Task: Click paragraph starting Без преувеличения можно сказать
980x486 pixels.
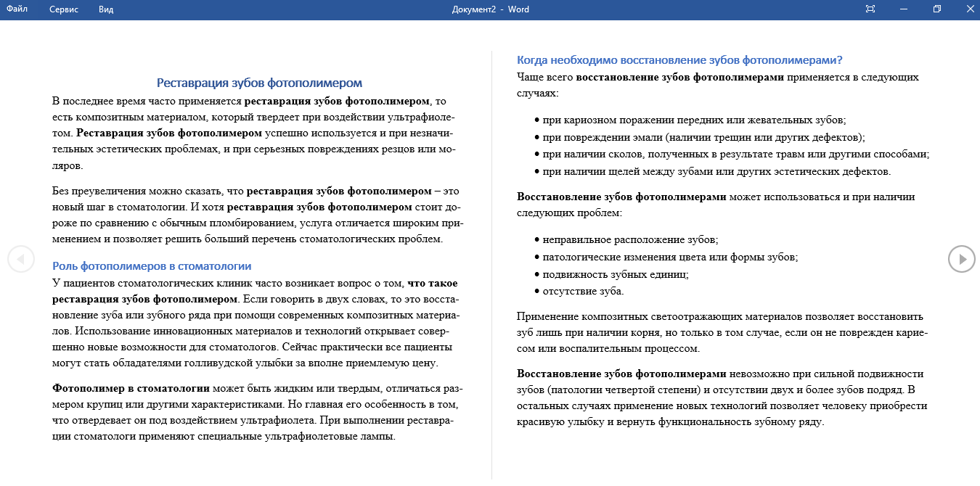Action: coord(256,215)
